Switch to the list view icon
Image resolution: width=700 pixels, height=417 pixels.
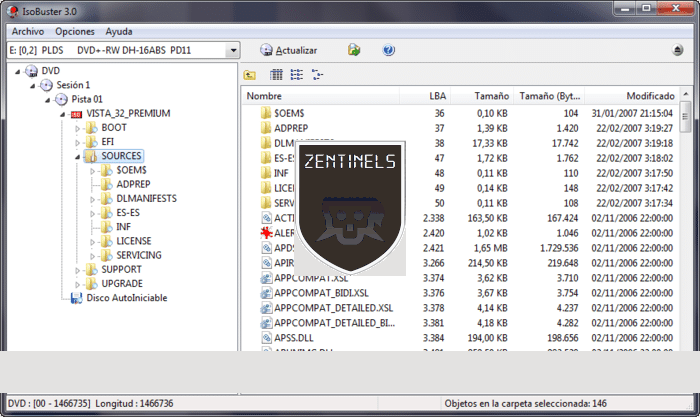coord(297,75)
